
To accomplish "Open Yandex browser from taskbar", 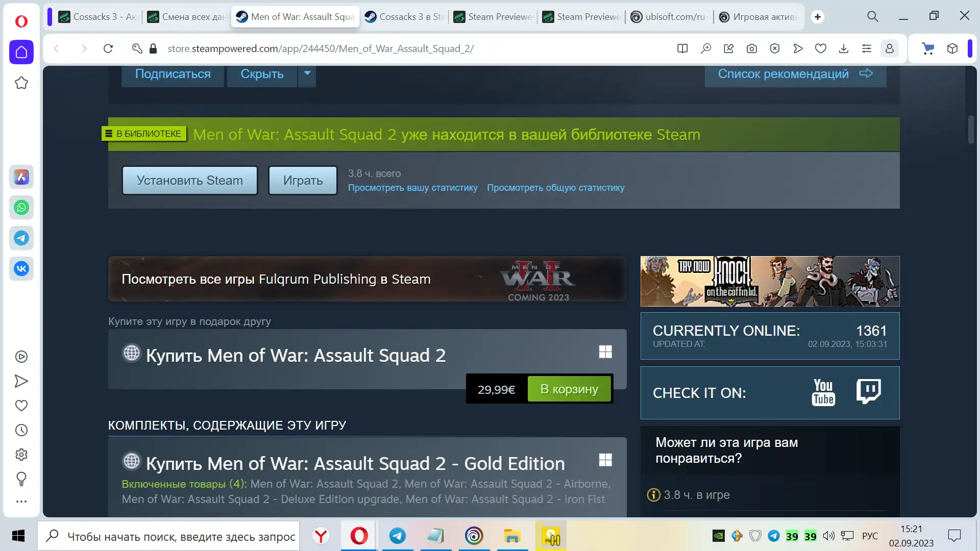I will point(321,536).
